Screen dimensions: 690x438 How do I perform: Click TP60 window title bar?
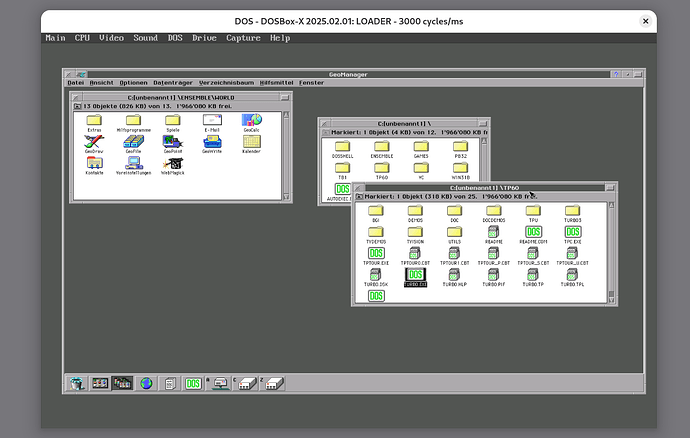(484, 188)
